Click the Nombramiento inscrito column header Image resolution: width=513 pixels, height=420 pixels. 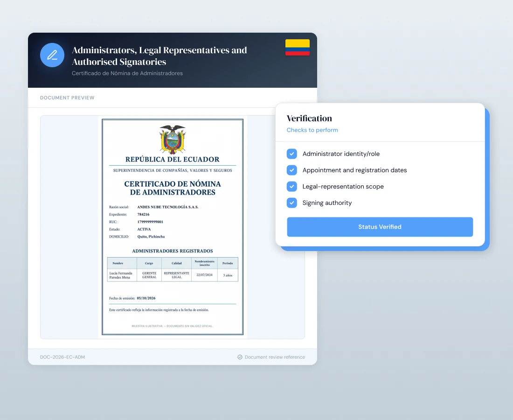click(204, 263)
